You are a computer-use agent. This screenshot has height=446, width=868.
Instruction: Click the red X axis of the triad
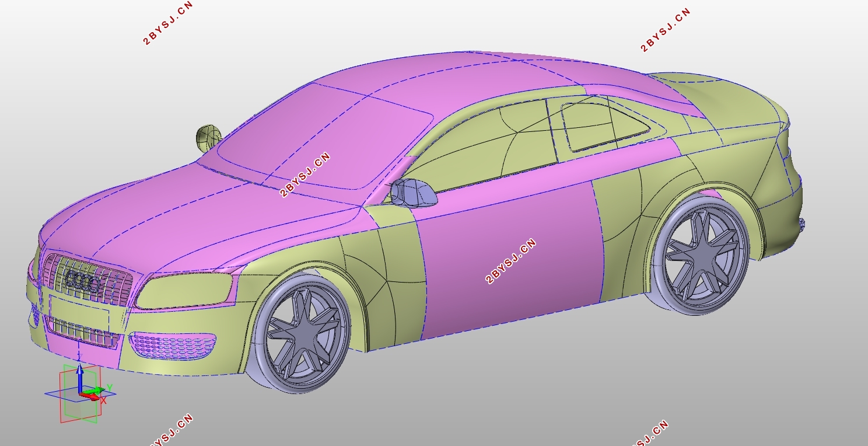click(91, 396)
